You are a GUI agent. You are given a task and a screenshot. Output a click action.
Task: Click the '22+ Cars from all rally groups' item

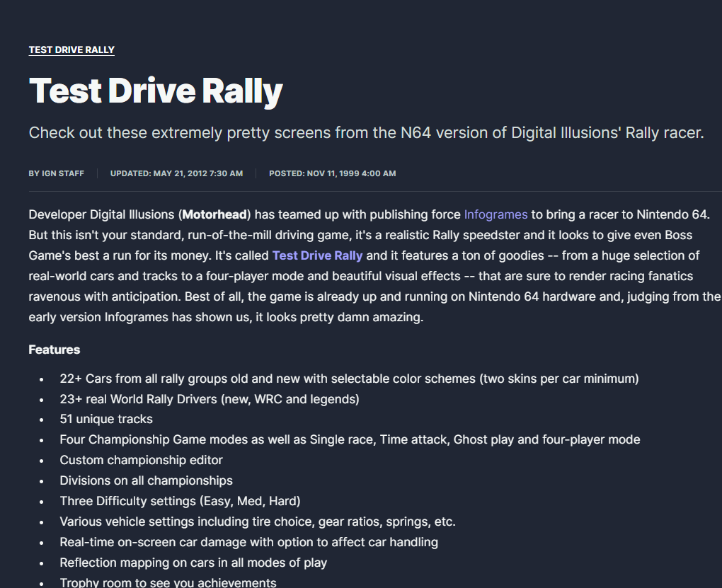349,379
